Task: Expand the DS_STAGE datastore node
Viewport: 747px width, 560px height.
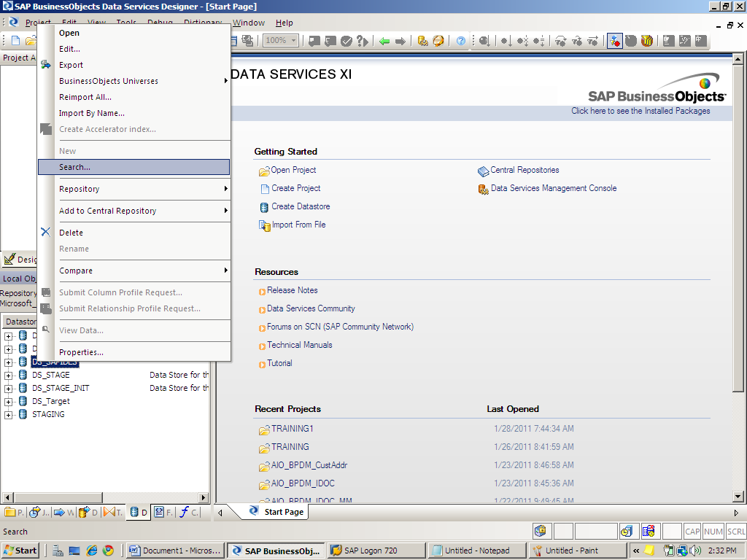Action: click(x=8, y=376)
